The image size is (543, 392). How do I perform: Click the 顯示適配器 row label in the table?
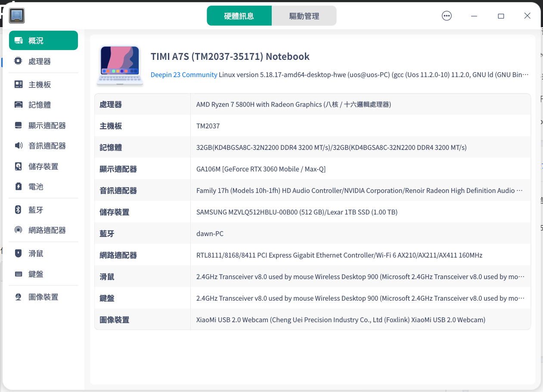tap(118, 169)
